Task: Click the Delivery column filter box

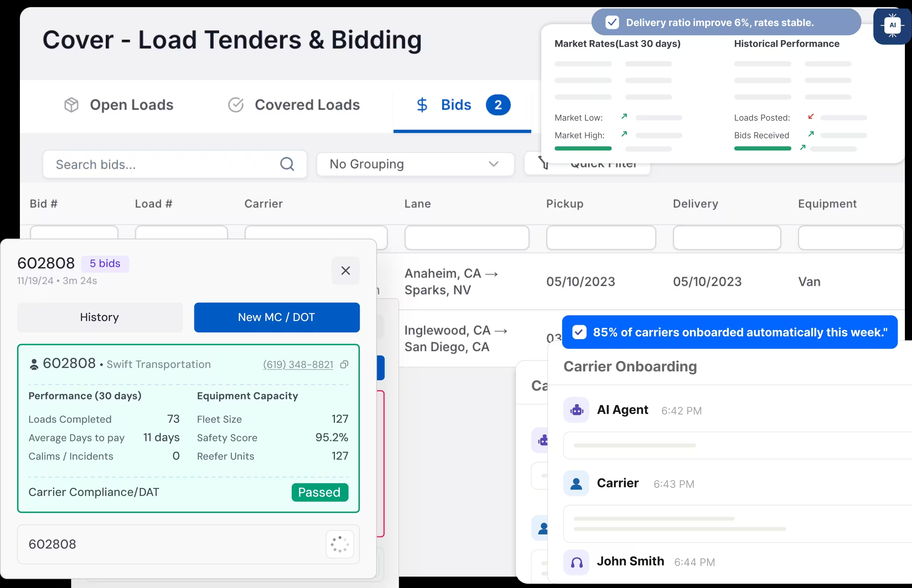Action: coord(727,238)
